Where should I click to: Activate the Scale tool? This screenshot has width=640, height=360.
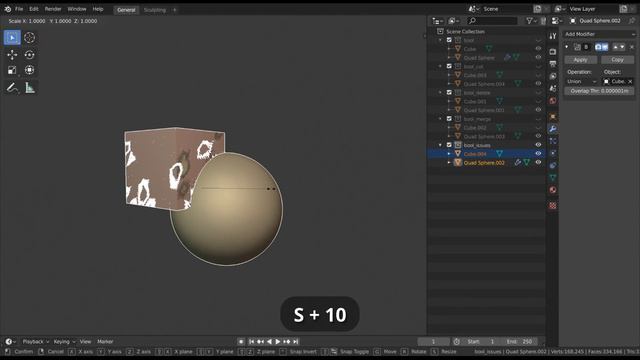[12, 70]
